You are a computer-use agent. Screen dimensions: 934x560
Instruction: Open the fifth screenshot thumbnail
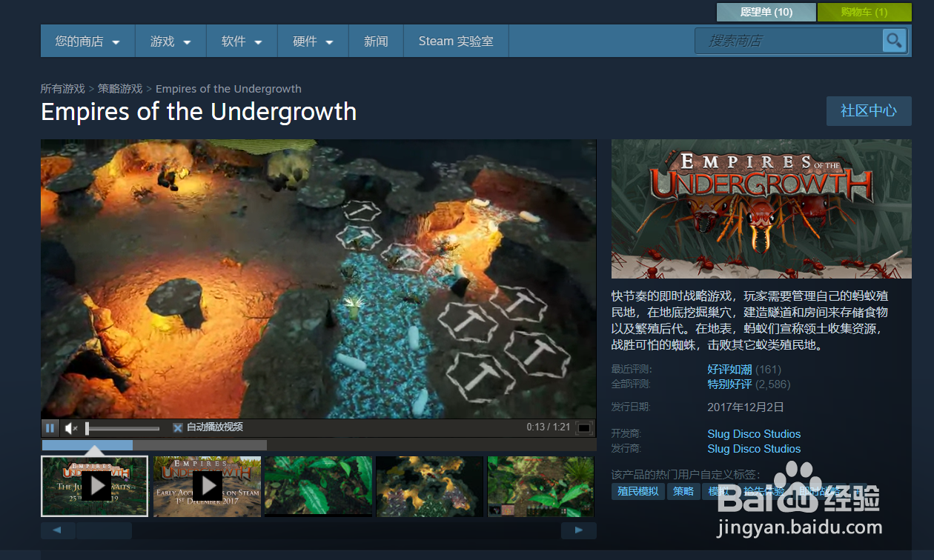[x=540, y=486]
